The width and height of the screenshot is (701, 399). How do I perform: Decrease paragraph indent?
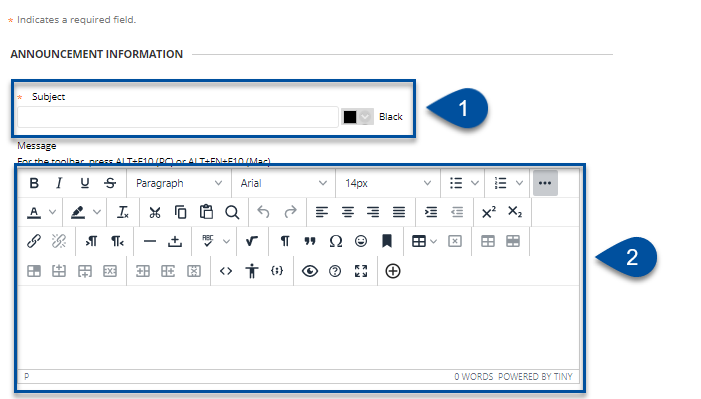coord(457,212)
